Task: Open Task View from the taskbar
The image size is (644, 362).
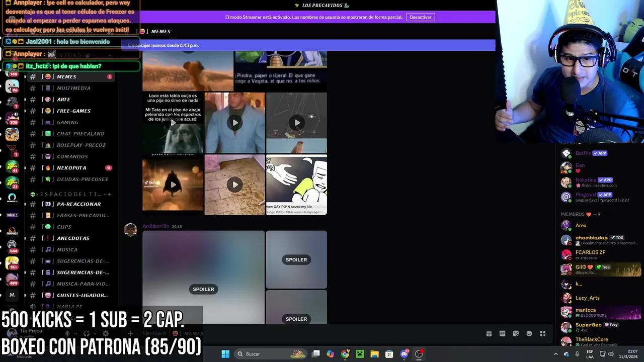Action: [x=315, y=354]
